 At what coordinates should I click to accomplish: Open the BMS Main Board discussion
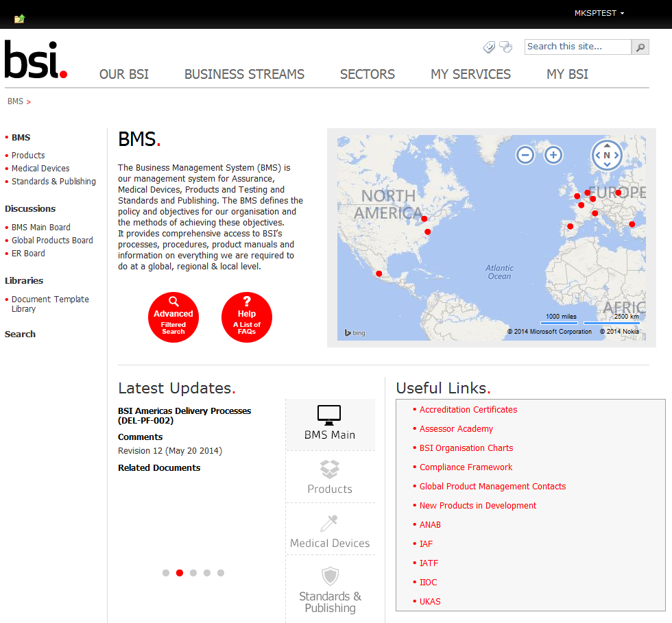point(40,228)
